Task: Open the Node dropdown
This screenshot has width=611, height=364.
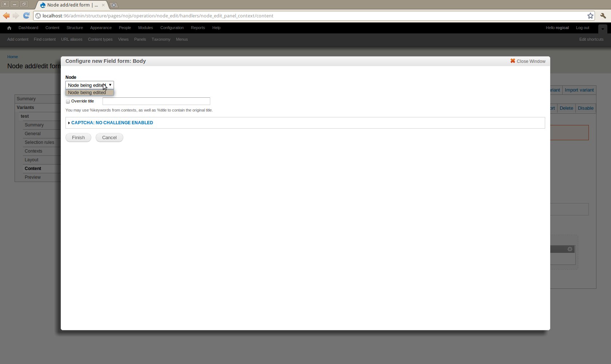Action: tap(89, 85)
